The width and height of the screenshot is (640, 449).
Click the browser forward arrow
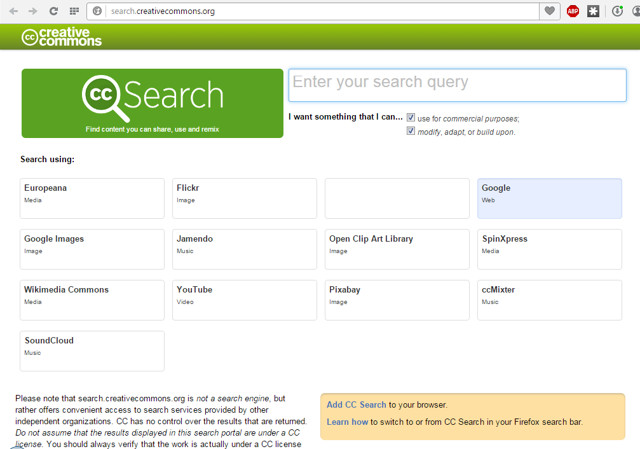point(33,11)
